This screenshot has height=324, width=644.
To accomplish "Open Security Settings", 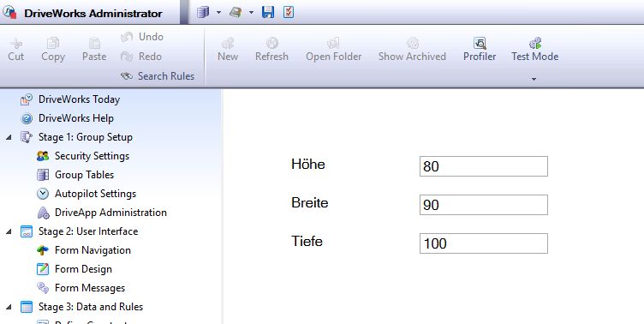I will pyautogui.click(x=83, y=156).
